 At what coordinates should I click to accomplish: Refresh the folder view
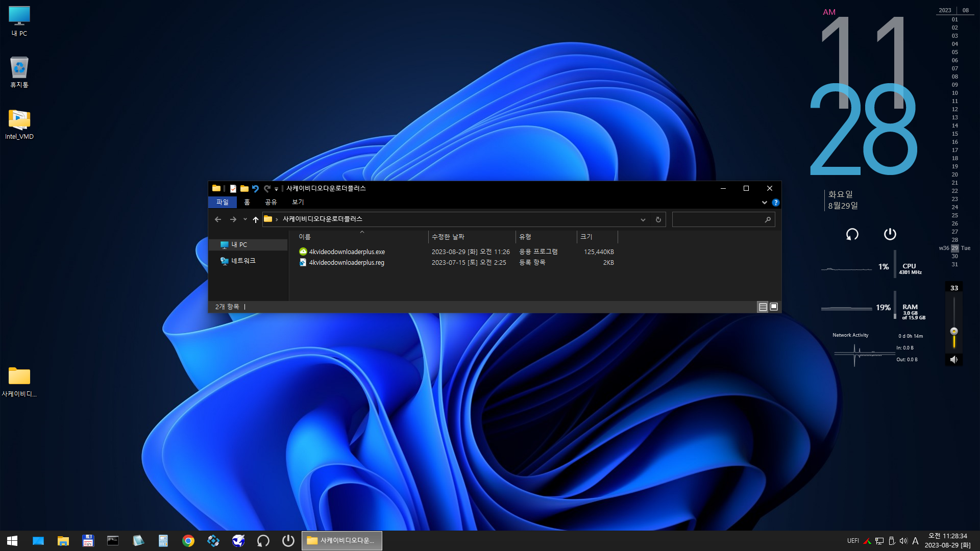pos(658,219)
